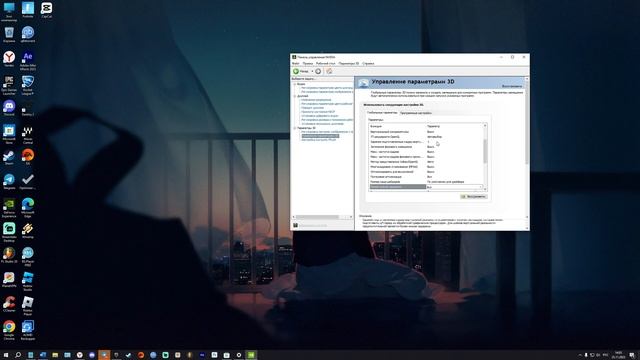Open Yandex browser desktop icon
The width and height of the screenshot is (640, 360).
point(9,59)
